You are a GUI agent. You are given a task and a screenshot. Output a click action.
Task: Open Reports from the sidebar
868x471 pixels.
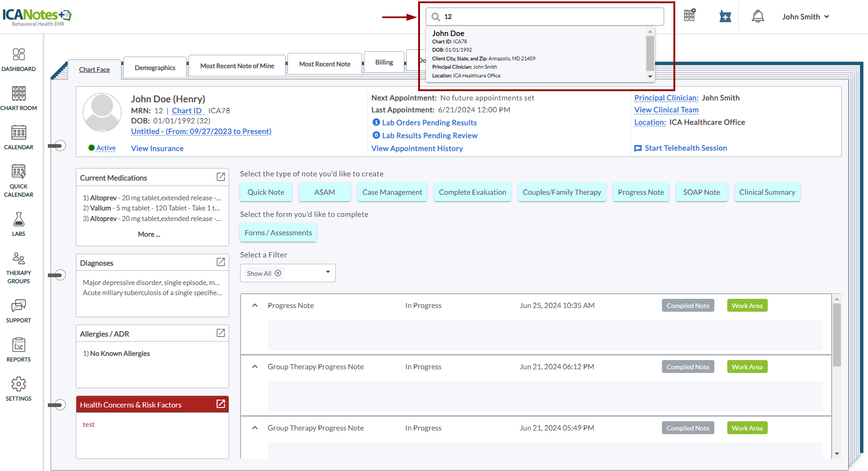point(18,350)
